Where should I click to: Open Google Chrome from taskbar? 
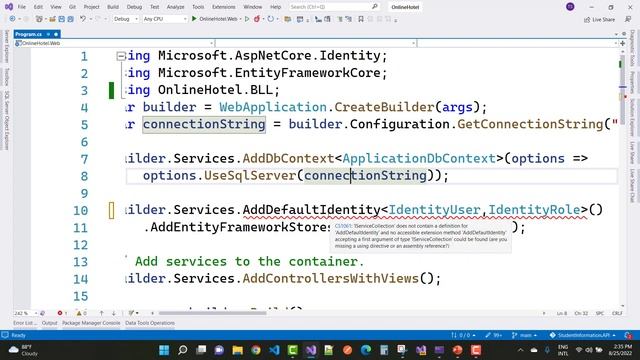click(x=256, y=350)
